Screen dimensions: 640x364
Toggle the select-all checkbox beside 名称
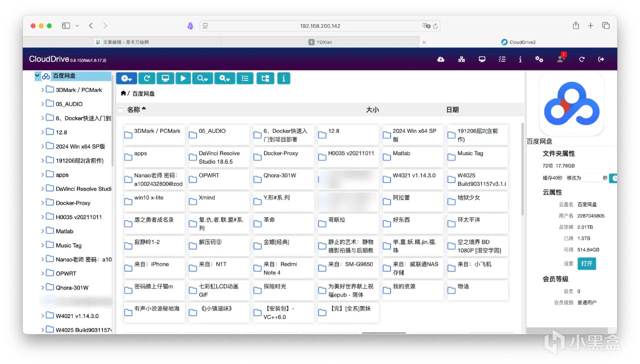[x=120, y=110]
